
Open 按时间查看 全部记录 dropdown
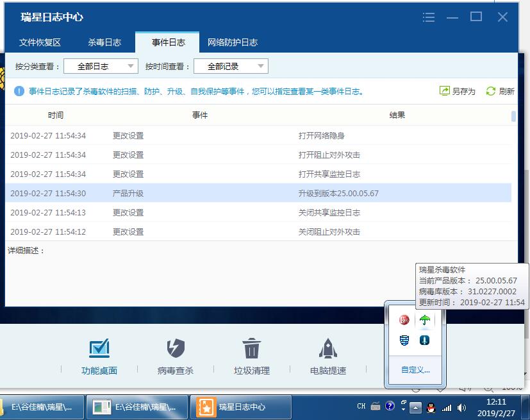click(x=231, y=66)
